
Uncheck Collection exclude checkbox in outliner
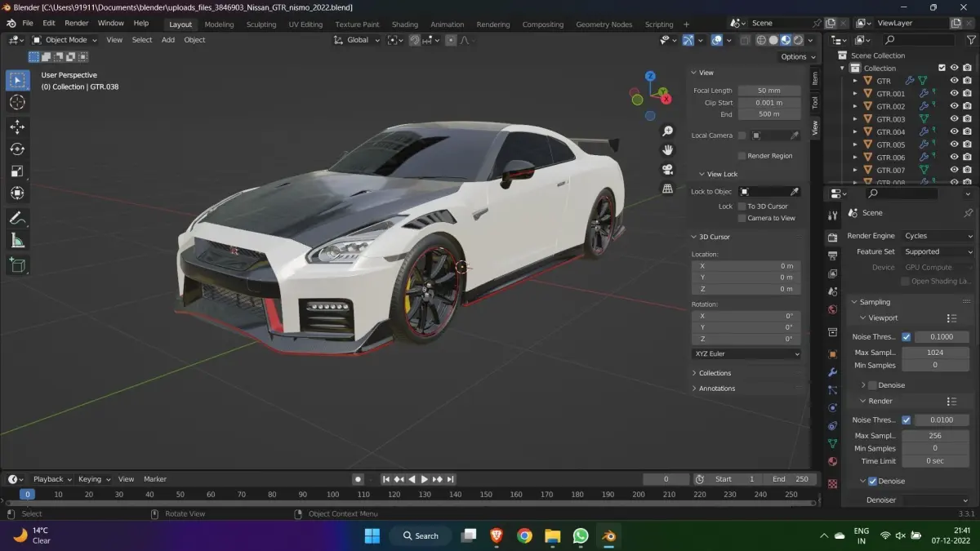942,68
